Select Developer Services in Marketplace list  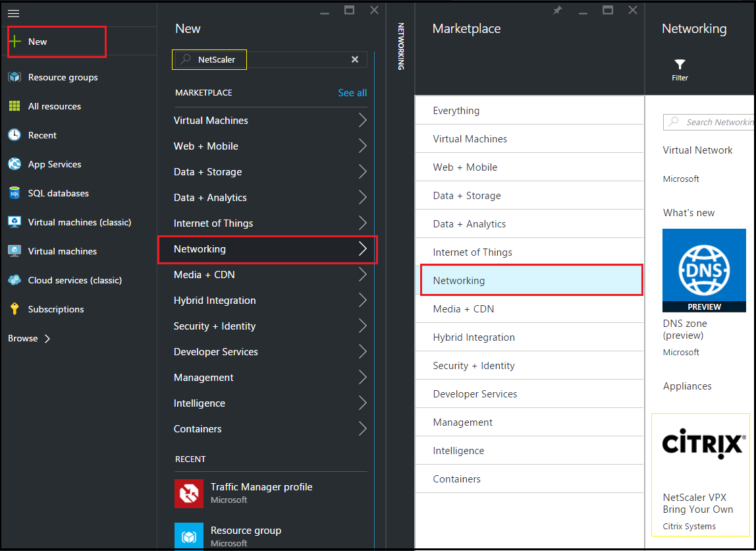coord(529,393)
